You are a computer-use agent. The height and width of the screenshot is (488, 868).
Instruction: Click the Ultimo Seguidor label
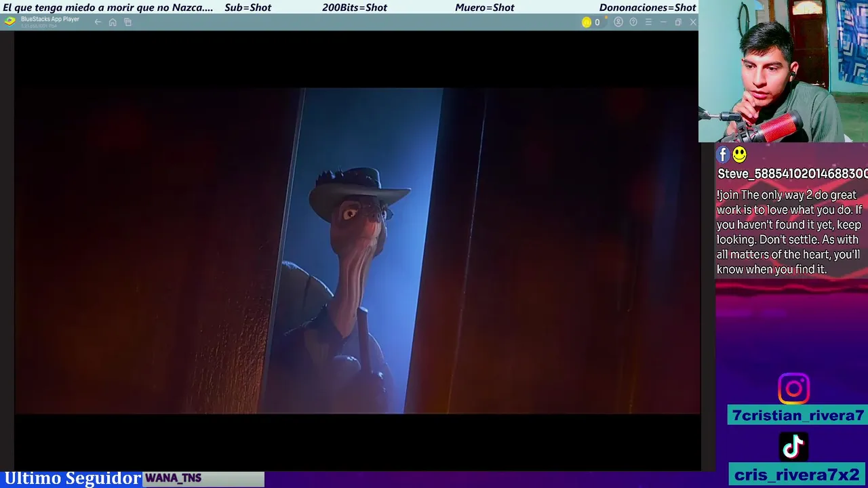[x=72, y=479]
